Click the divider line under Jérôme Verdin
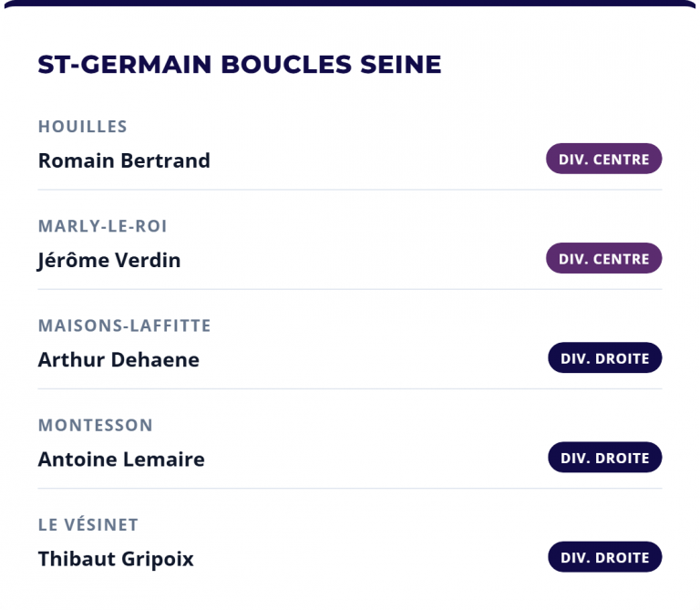Screen dimensions: 700x610 350,289
